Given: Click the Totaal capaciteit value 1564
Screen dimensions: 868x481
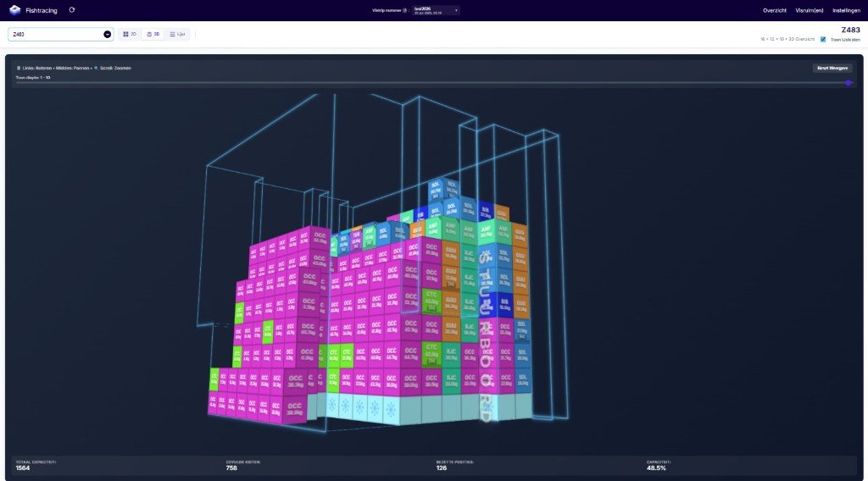Looking at the screenshot, I should pos(23,467).
